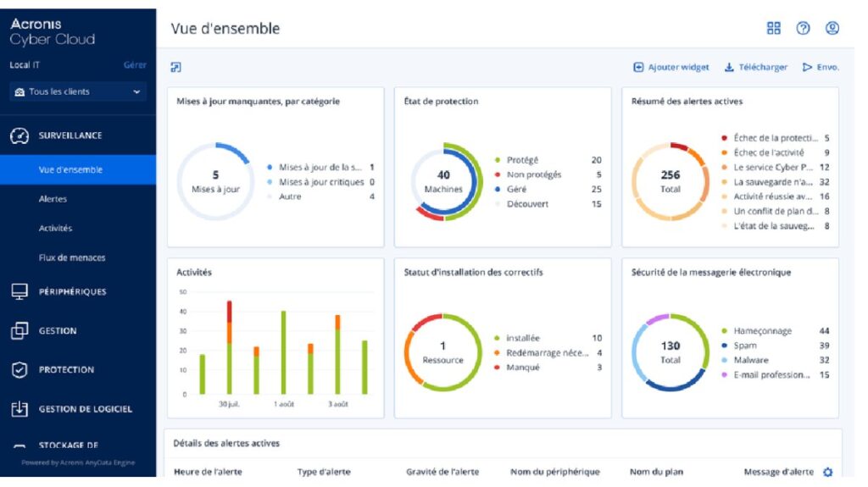The height and width of the screenshot is (487, 868).
Task: Select the Découvert legend entry
Action: tap(548, 204)
